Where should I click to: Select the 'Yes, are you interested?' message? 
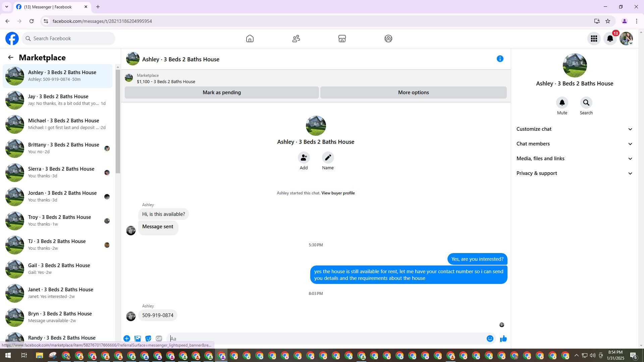click(x=477, y=259)
